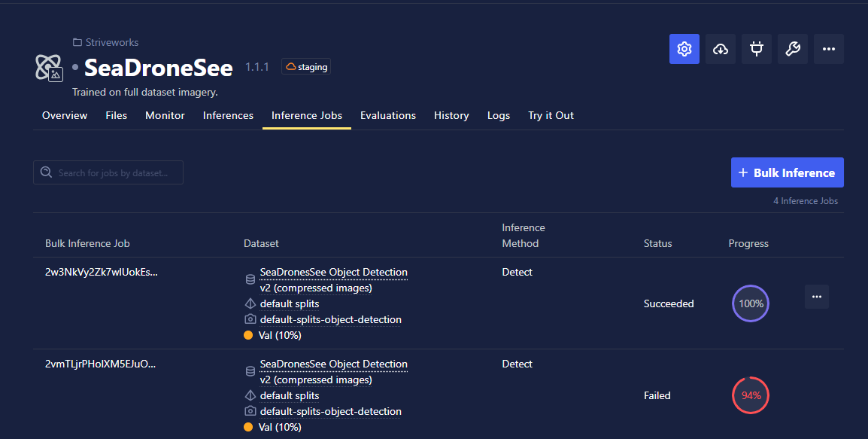Click the 4 Inference Jobs count text
868x439 pixels.
[x=806, y=200]
